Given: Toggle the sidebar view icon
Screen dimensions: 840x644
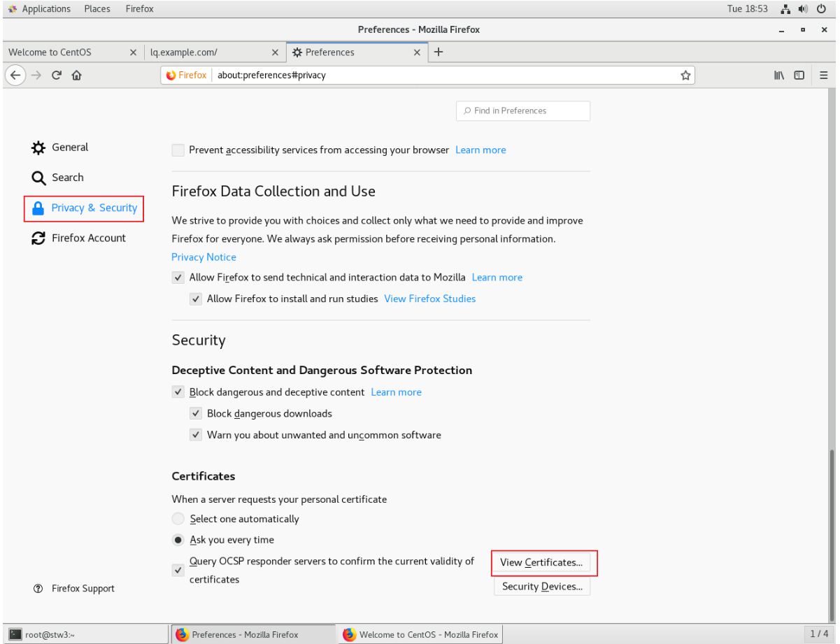Looking at the screenshot, I should [x=799, y=76].
